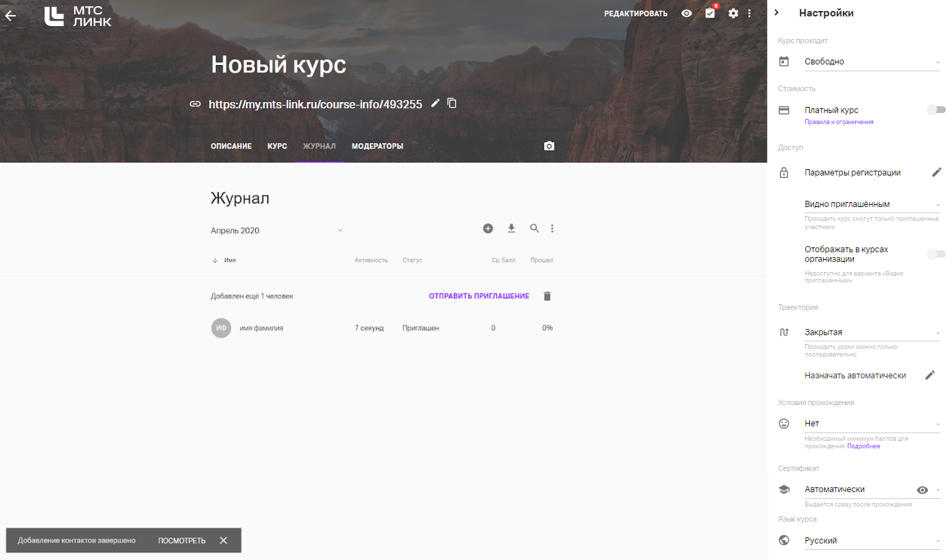Open journal three-dot options menu
Screen dimensions: 952x560
(552, 228)
